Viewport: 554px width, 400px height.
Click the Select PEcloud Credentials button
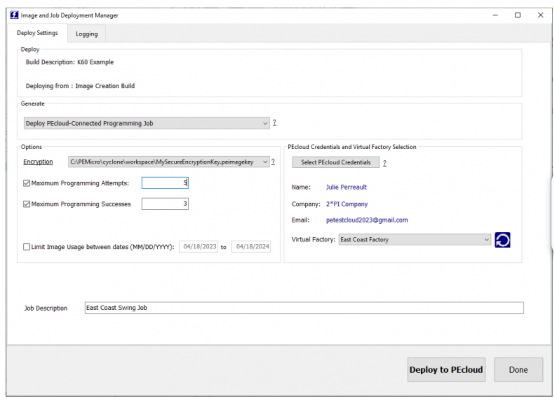(x=336, y=162)
